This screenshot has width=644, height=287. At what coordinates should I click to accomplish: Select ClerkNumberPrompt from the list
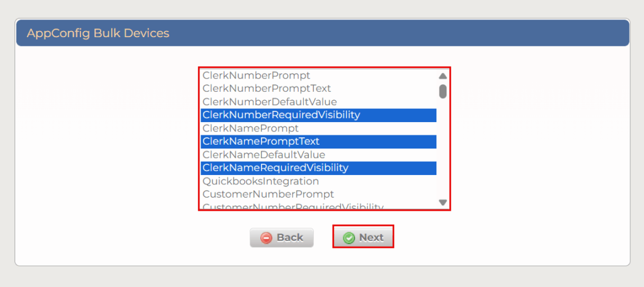[x=257, y=76]
